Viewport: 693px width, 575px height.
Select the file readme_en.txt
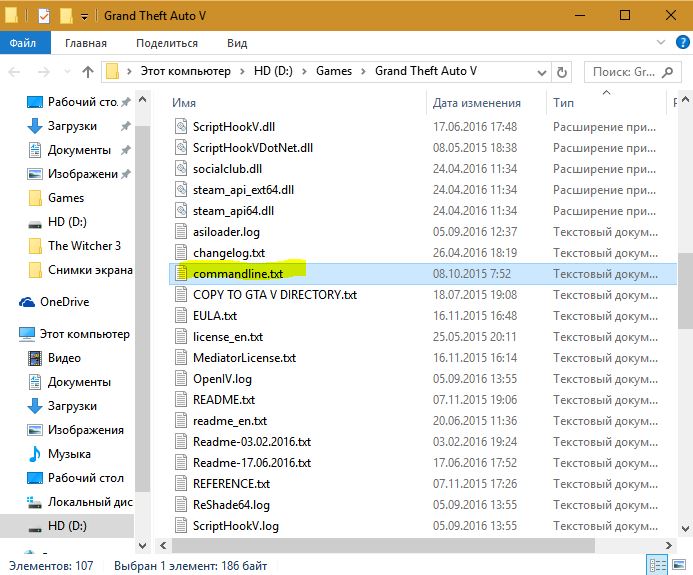point(230,421)
